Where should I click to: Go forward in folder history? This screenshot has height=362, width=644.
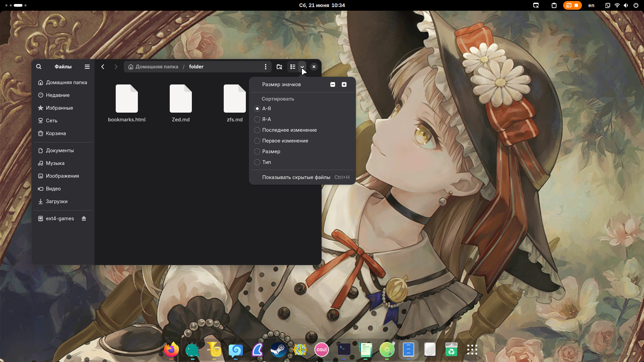click(116, 67)
